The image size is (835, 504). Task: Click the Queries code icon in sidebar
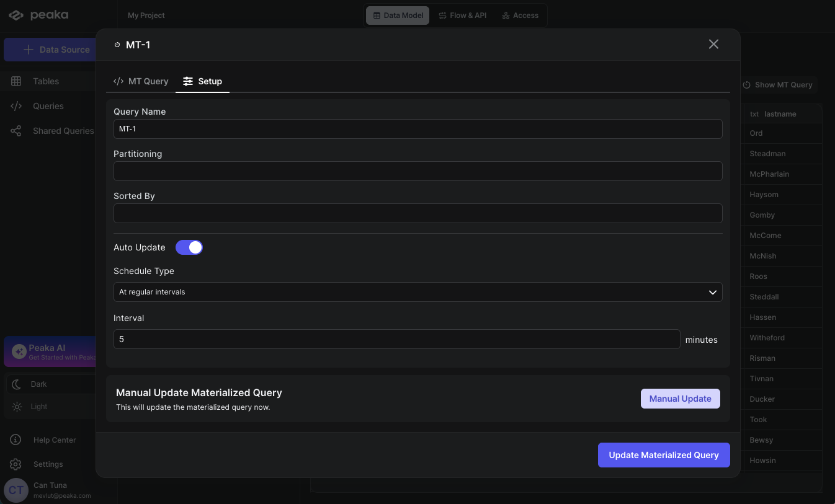pos(16,106)
